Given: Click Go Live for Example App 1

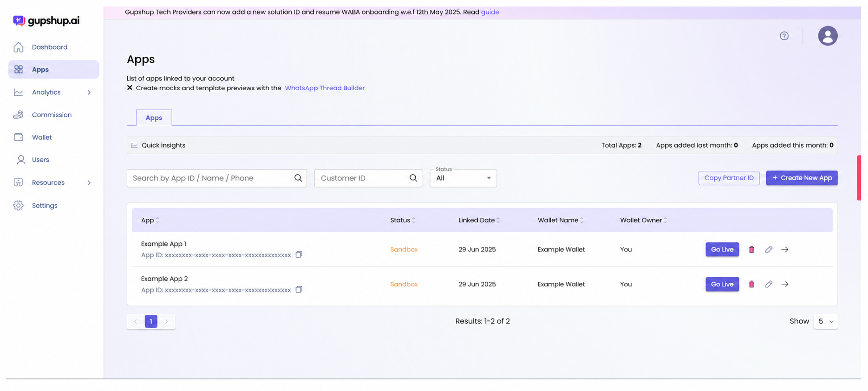Looking at the screenshot, I should (722, 249).
